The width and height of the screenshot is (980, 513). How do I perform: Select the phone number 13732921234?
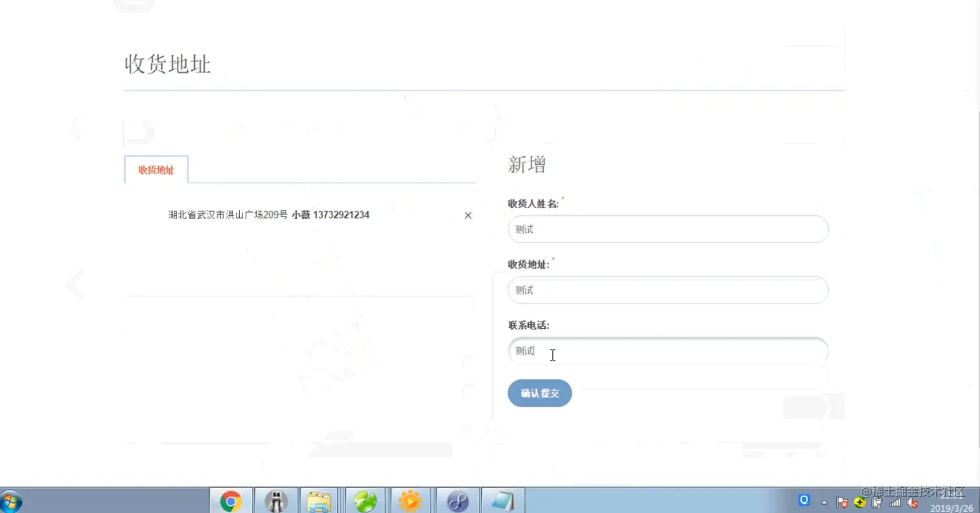coord(341,215)
